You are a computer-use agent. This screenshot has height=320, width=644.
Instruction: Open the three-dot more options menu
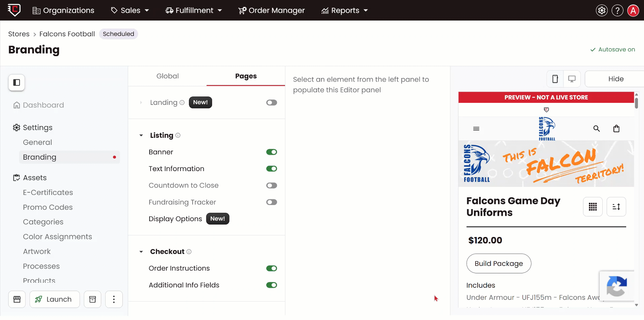114,299
